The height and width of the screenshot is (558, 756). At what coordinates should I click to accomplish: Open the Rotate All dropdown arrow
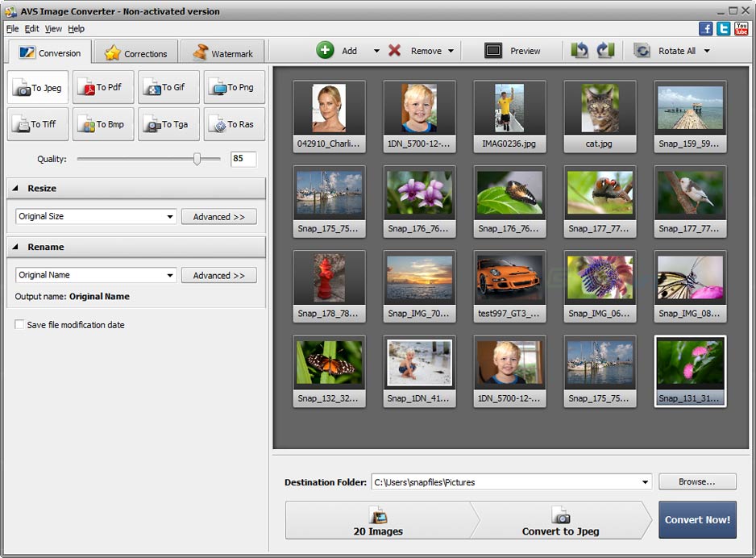pyautogui.click(x=707, y=51)
